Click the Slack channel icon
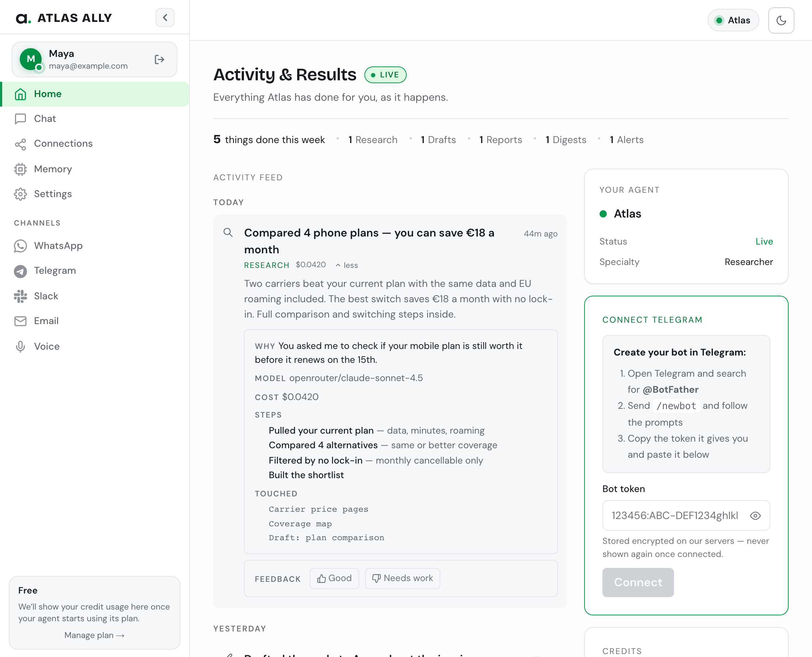 coord(20,296)
